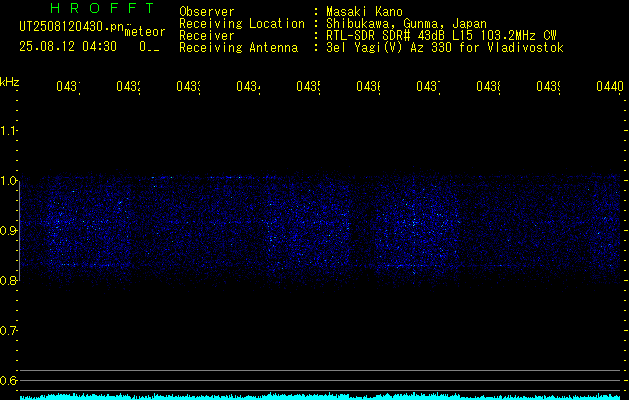This screenshot has width=629, height=400.
Task: Click the cyan signal level graph
Action: coord(320,396)
